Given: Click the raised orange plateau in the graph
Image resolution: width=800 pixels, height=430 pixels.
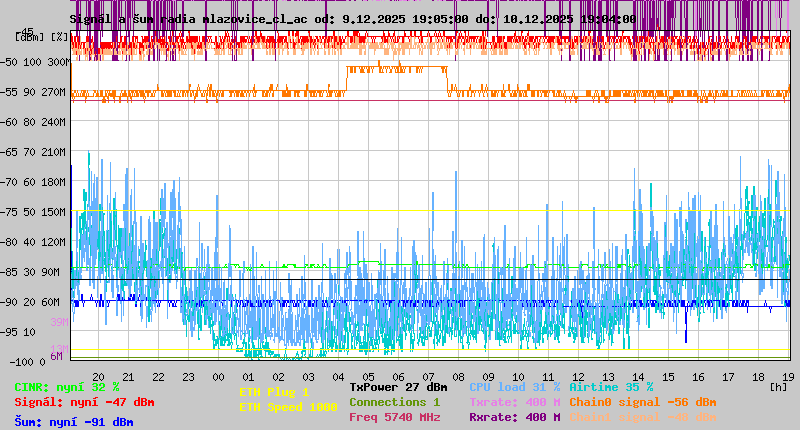Looking at the screenshot, I should pyautogui.click(x=396, y=69).
